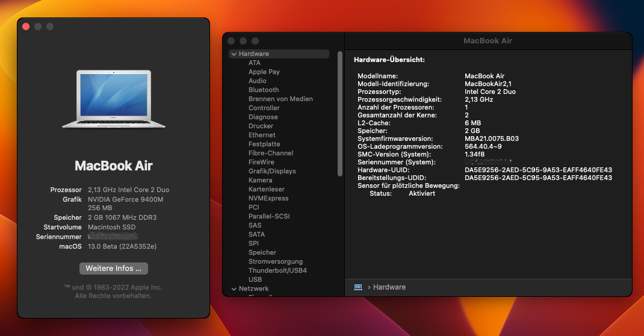
Task: Click macOS version 13.0 Beta (22A5352e)
Action: pos(122,246)
